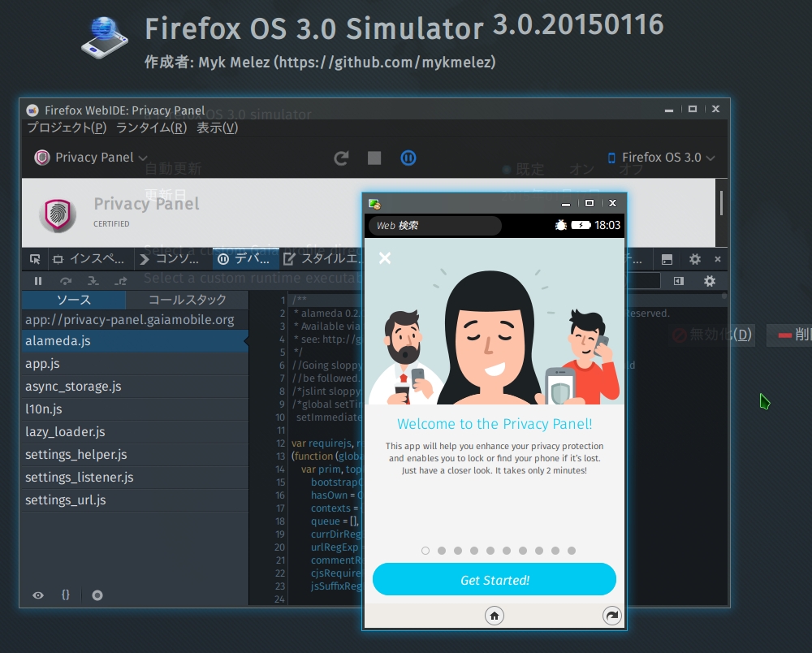Open the ランタイム(R) menu

pos(151,128)
